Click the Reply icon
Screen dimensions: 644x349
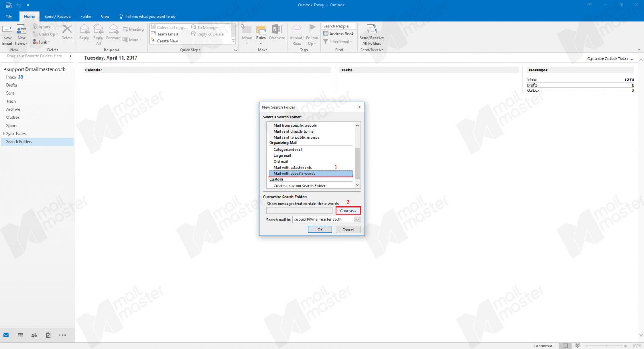coord(84,29)
